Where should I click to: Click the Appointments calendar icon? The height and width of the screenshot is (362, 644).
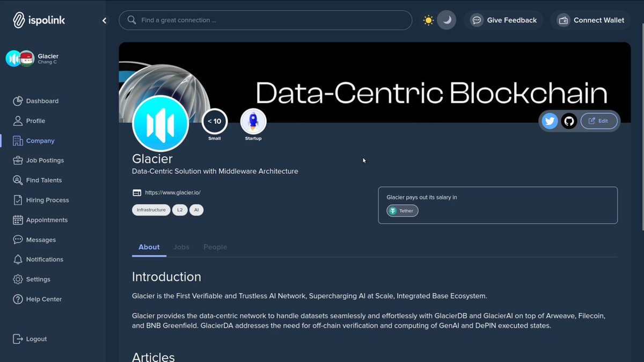coord(18,220)
